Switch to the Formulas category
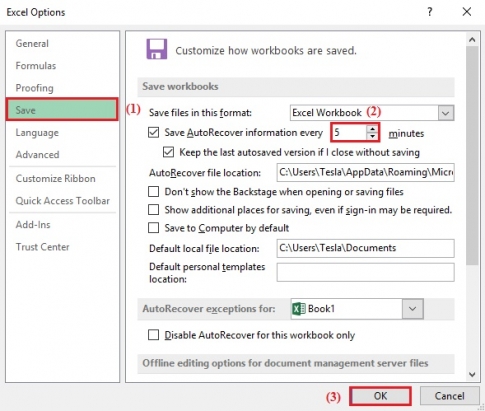 (36, 66)
